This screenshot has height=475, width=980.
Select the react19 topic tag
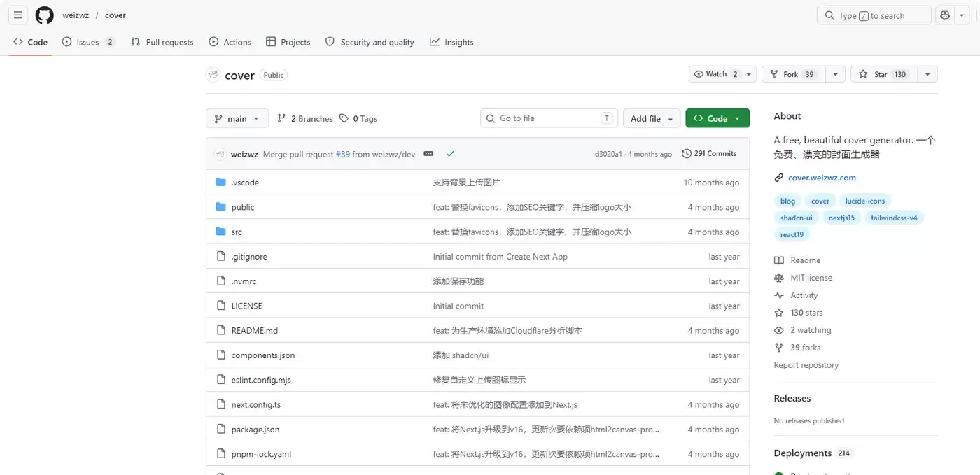click(792, 234)
